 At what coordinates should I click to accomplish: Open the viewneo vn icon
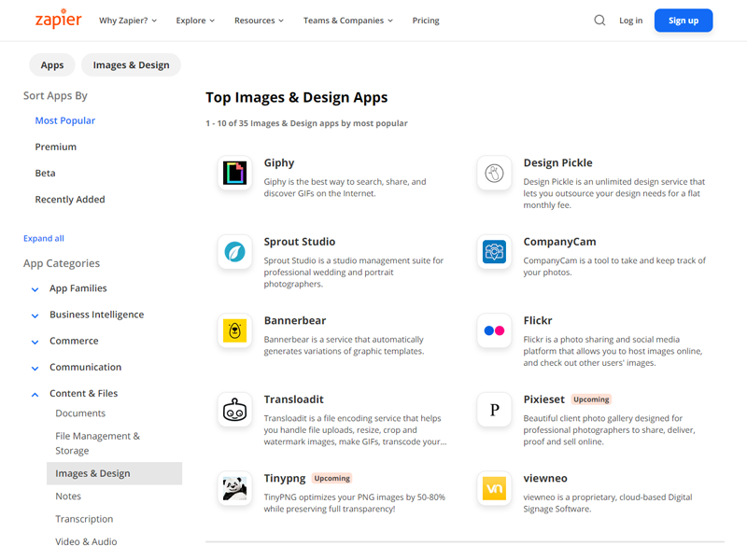coord(494,488)
